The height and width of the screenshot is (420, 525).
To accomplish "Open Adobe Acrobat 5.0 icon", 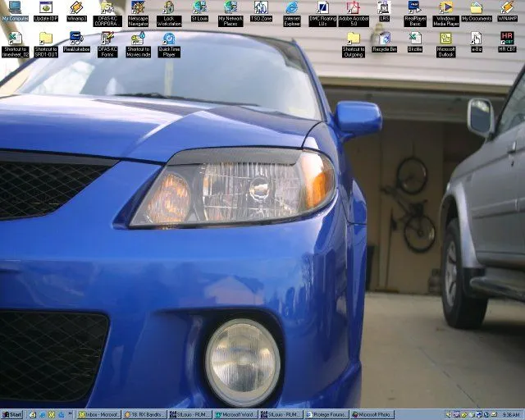I will pos(354,8).
